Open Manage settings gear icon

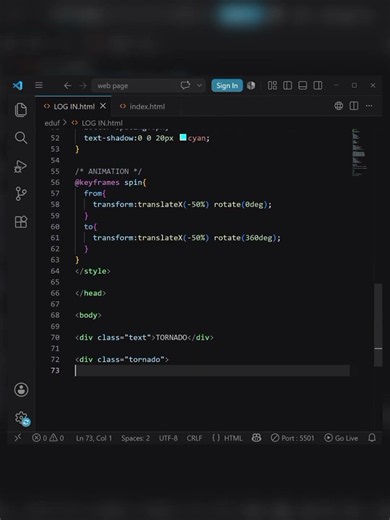click(22, 418)
